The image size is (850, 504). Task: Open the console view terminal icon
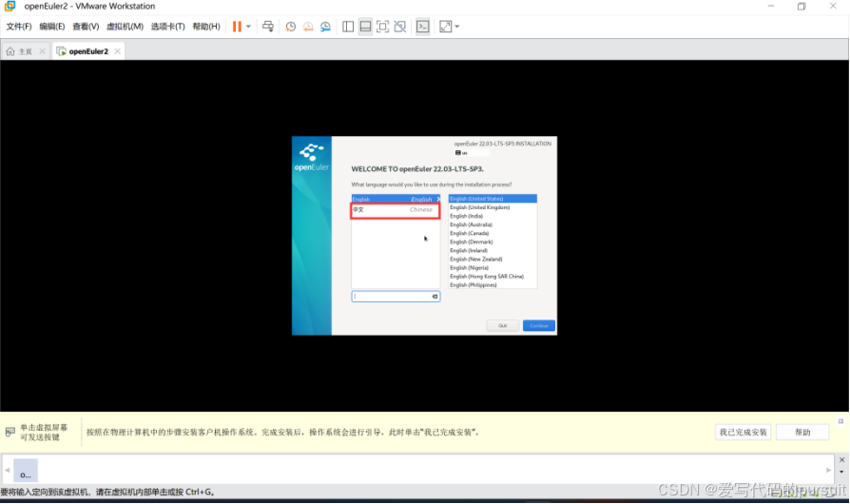[x=423, y=27]
